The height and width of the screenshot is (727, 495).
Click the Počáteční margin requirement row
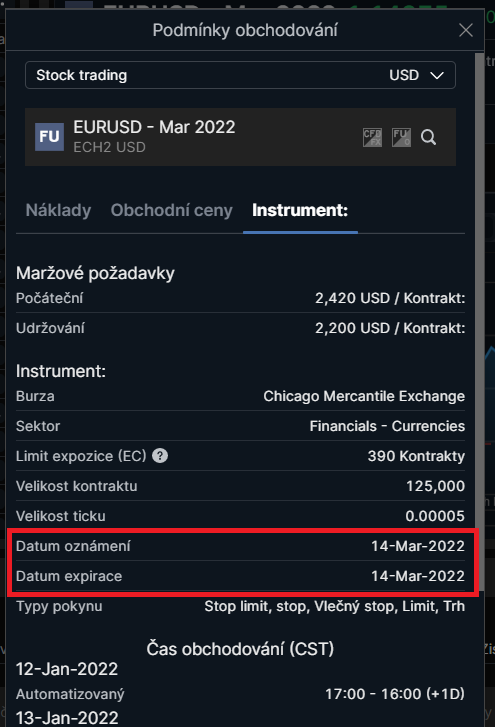tap(240, 298)
